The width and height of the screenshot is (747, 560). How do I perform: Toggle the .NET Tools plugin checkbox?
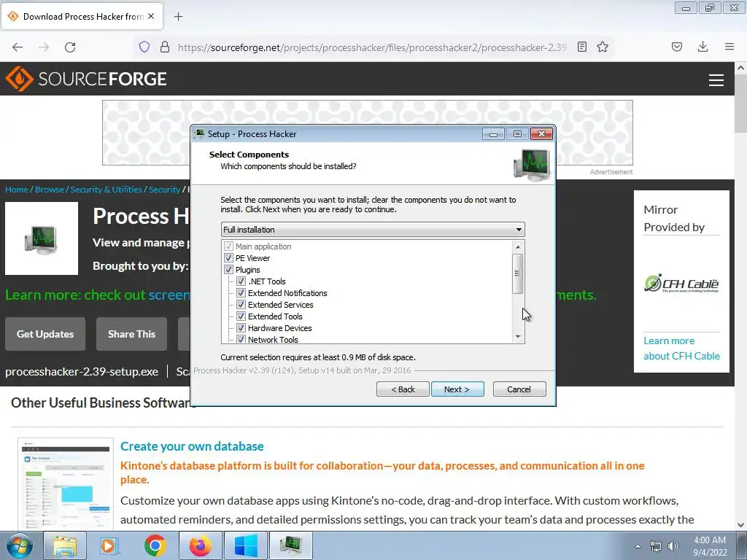click(x=241, y=281)
